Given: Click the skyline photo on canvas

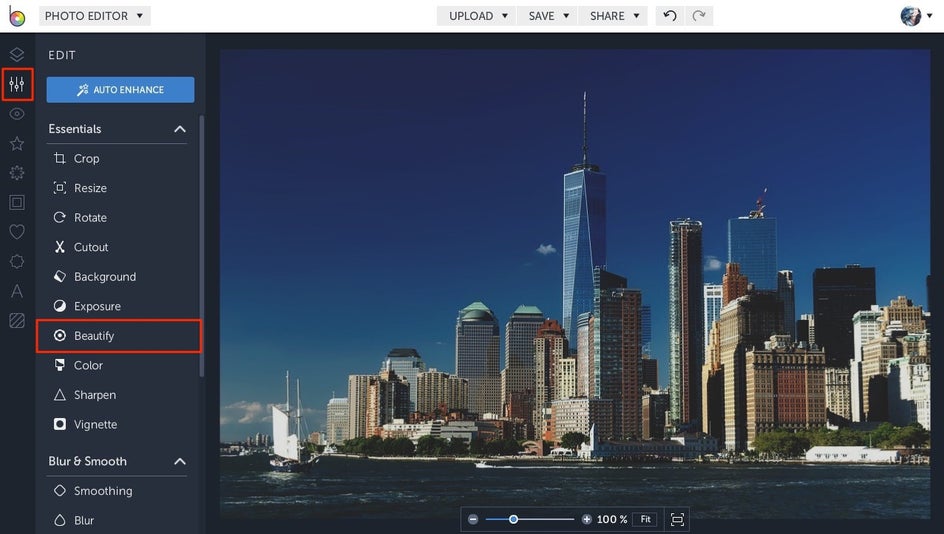Looking at the screenshot, I should [x=575, y=283].
